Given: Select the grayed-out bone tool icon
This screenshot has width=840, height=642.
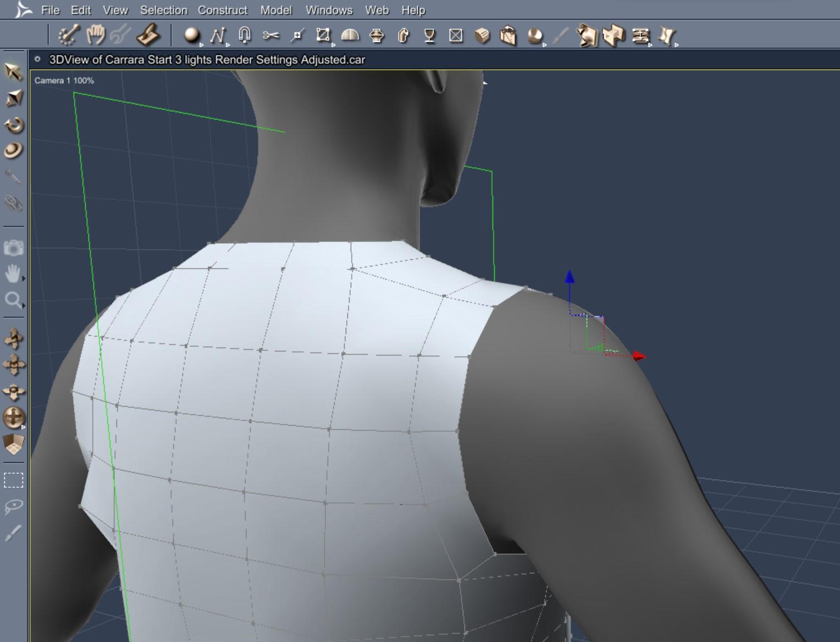Looking at the screenshot, I should [14, 177].
